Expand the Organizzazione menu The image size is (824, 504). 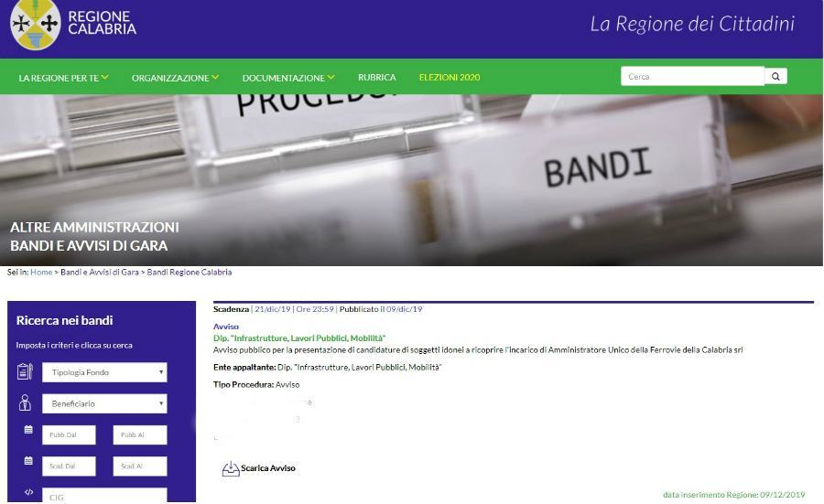click(x=175, y=78)
